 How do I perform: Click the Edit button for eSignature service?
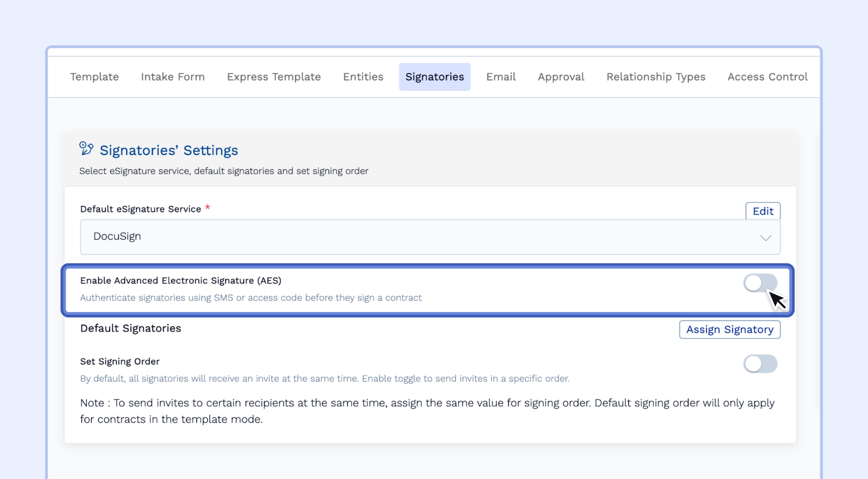763,211
